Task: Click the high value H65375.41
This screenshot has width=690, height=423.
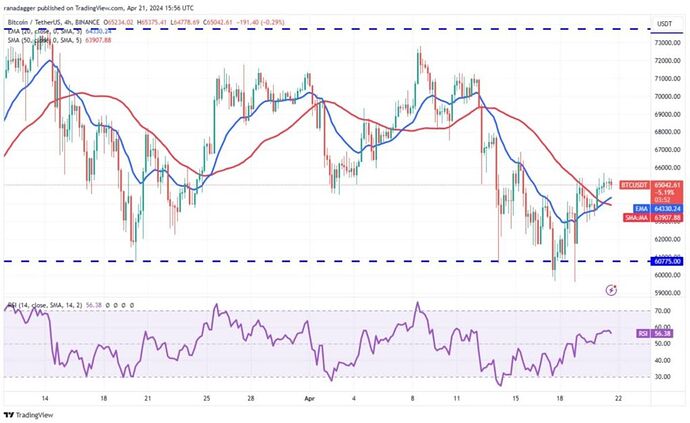Action: click(x=153, y=22)
